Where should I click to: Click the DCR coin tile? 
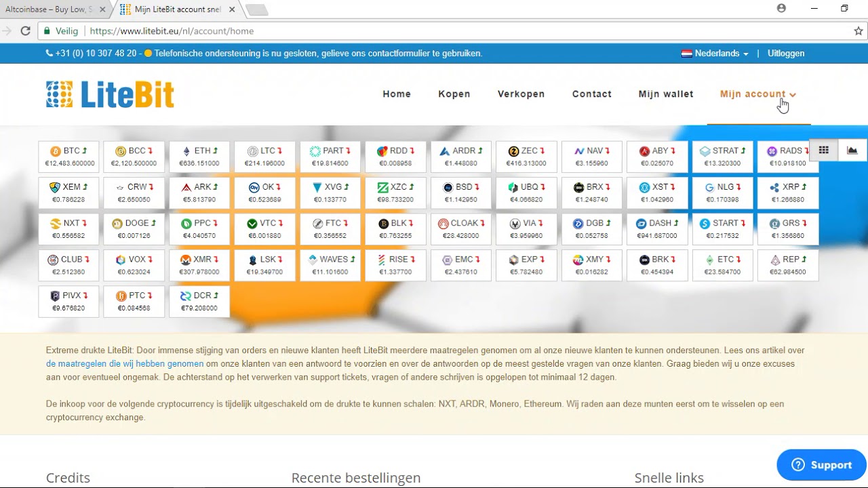[199, 302]
